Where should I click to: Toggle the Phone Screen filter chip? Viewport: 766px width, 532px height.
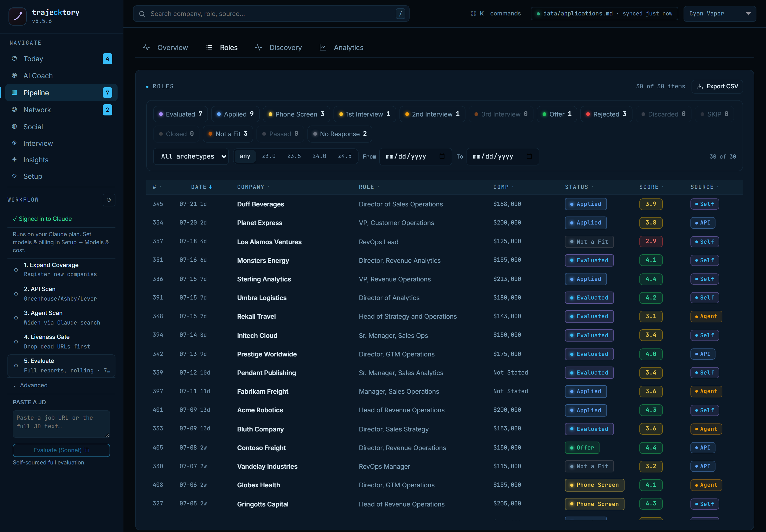(x=296, y=114)
